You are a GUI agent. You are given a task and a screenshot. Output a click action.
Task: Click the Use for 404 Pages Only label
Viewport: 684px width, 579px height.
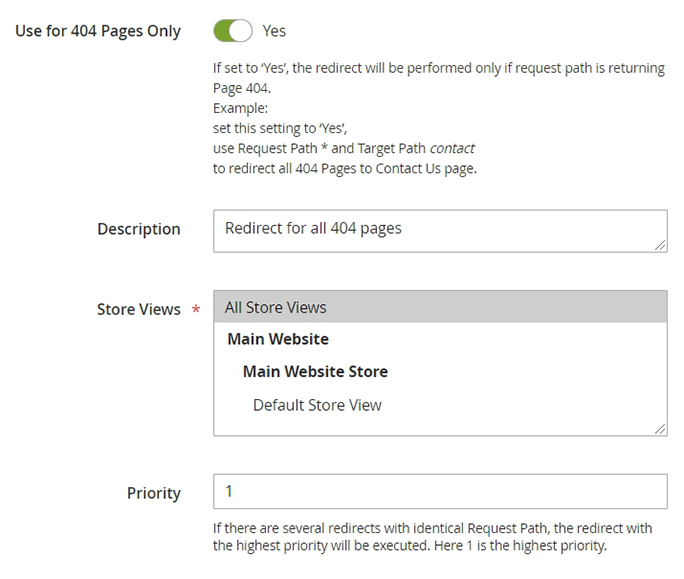(98, 31)
